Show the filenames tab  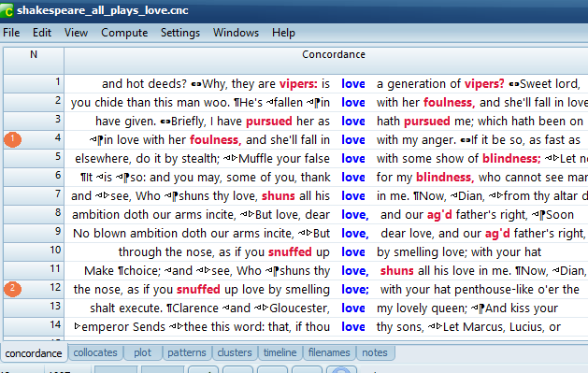pos(329,352)
